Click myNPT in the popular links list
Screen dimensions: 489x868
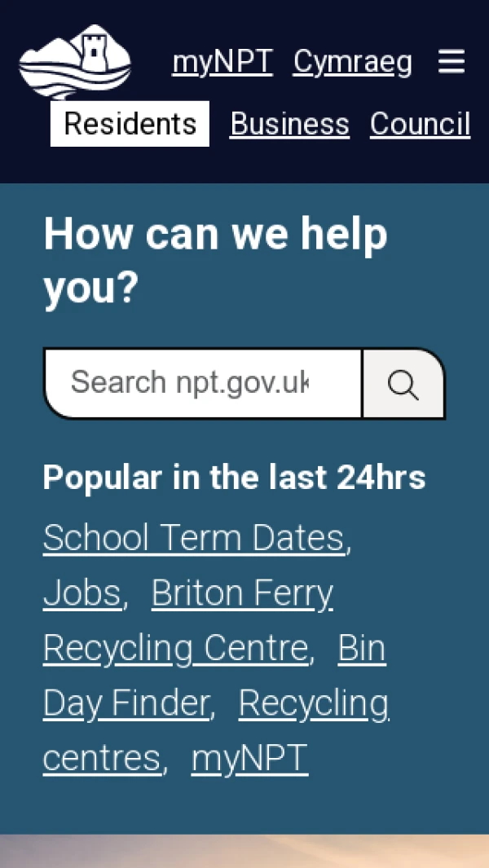(249, 758)
